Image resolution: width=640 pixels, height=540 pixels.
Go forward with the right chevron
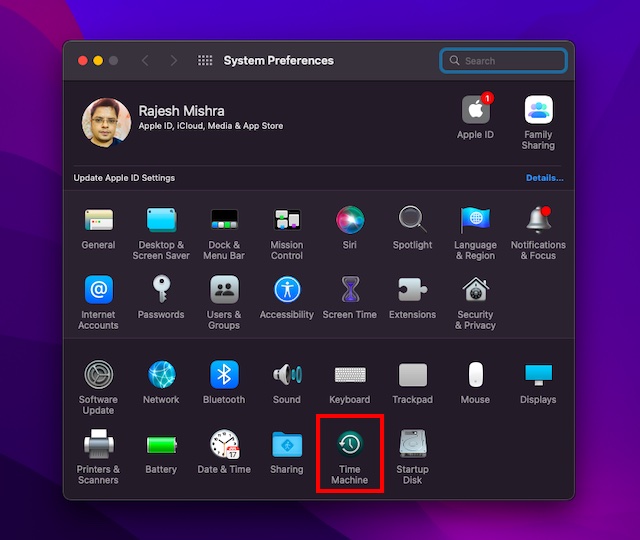coord(173,61)
